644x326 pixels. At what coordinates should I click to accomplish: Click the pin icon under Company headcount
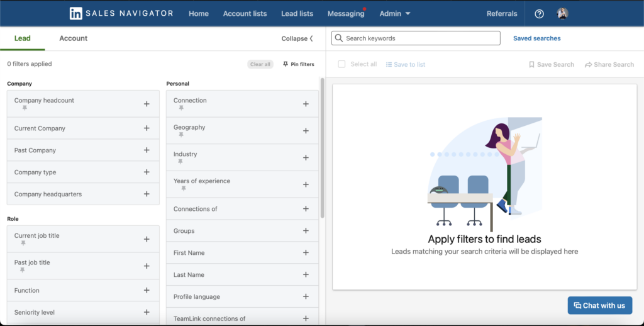tap(25, 108)
